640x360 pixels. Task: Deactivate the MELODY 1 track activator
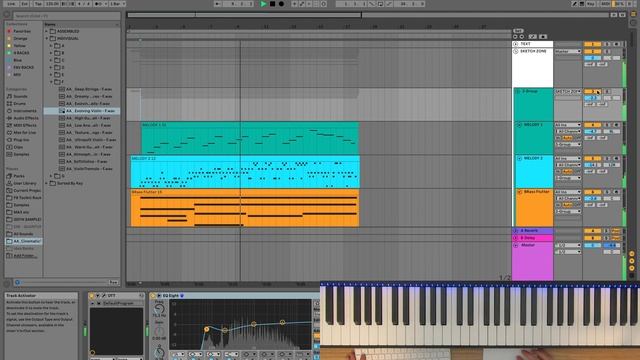tap(592, 125)
